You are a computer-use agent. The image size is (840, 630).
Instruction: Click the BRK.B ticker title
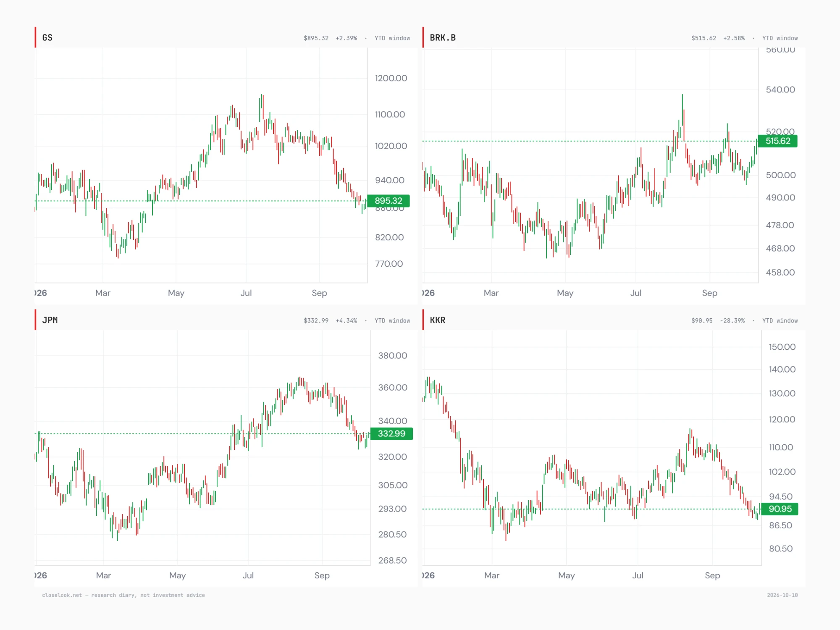(x=443, y=38)
